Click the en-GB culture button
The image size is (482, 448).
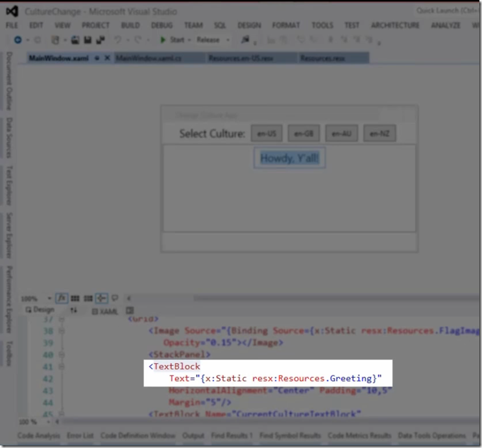click(x=304, y=134)
